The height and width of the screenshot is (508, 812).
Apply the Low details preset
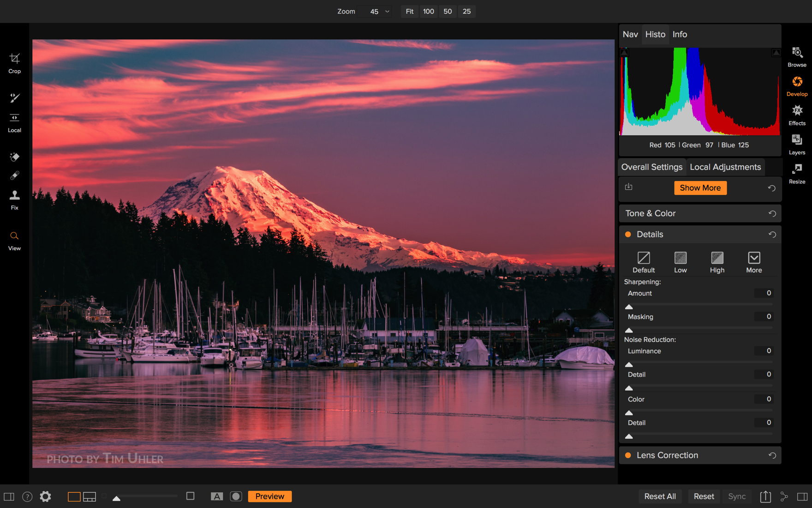680,262
